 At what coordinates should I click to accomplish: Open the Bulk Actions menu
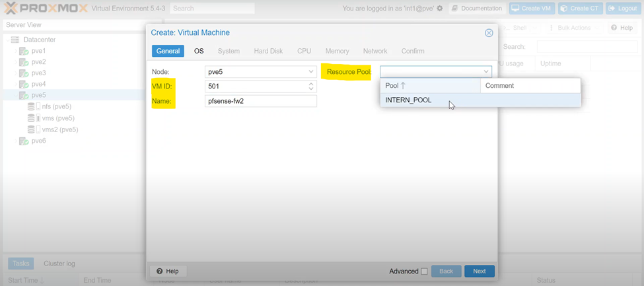[x=573, y=28]
